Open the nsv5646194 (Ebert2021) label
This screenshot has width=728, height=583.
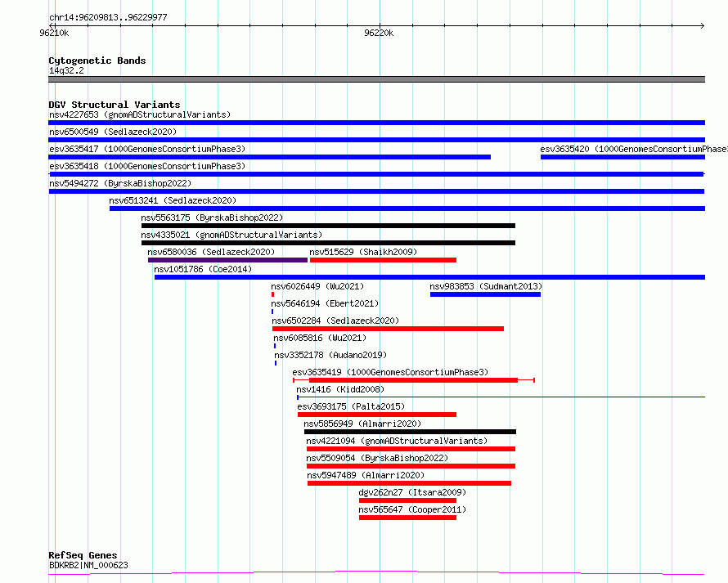[x=325, y=303]
